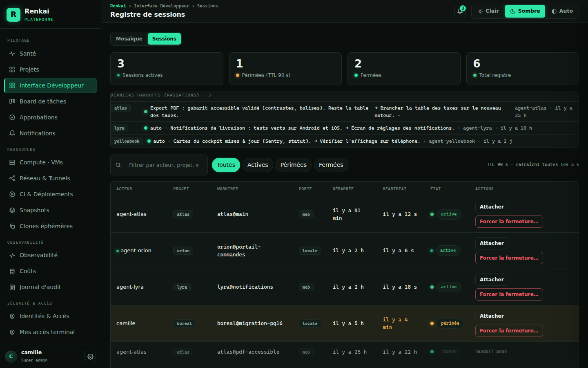The height and width of the screenshot is (368, 588).
Task: Attach to agent-orion session
Action: (x=492, y=243)
